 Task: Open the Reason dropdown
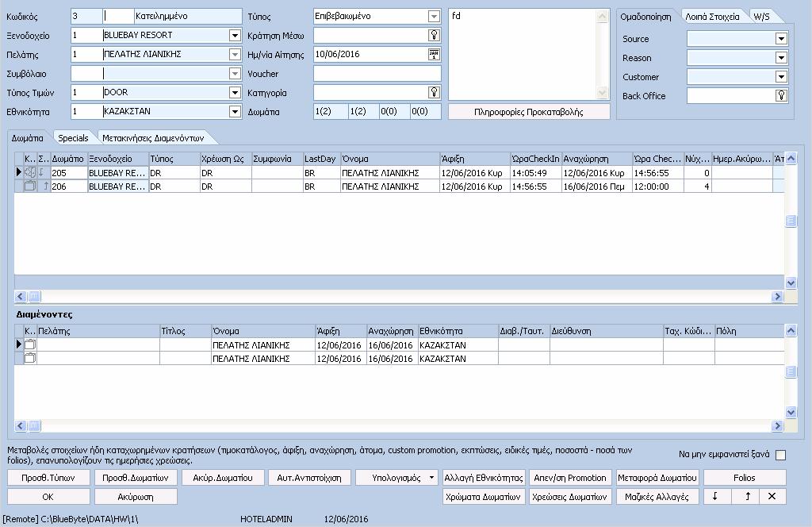(x=781, y=57)
